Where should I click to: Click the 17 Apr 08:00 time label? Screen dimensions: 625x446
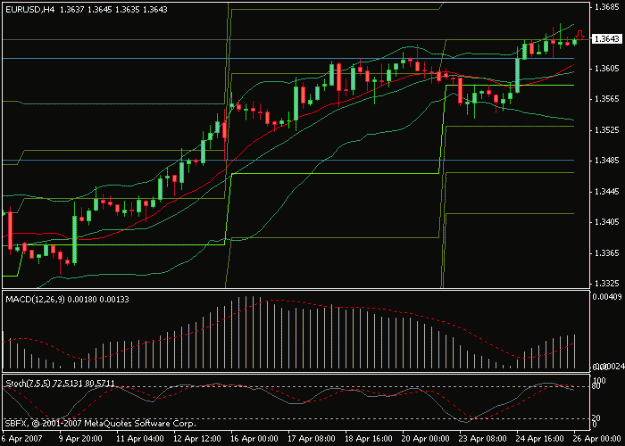[x=311, y=439]
